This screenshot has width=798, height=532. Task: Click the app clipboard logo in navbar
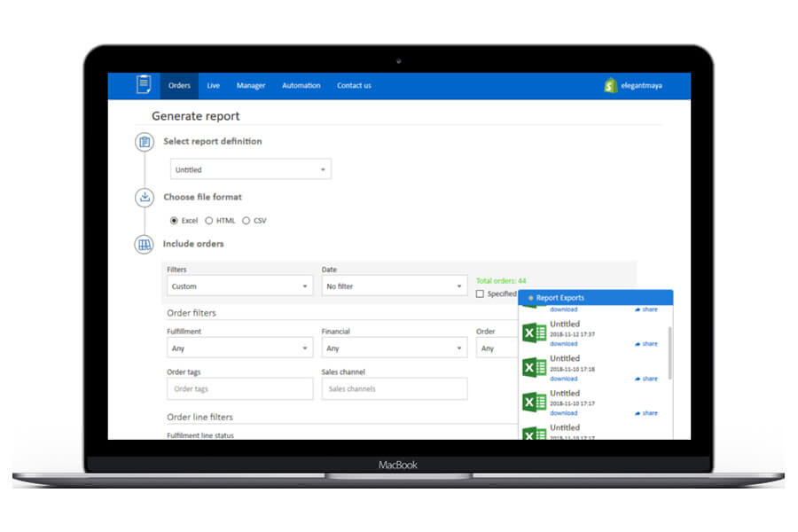click(144, 84)
